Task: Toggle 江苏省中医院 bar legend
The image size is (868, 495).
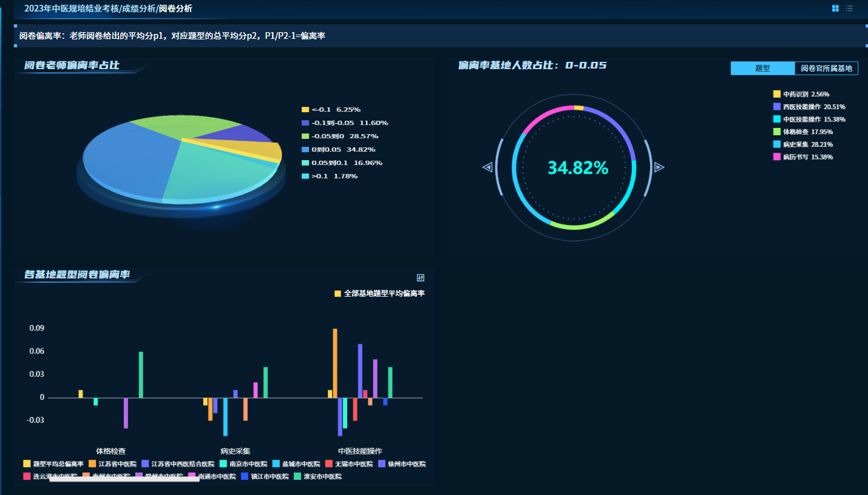Action: click(113, 463)
